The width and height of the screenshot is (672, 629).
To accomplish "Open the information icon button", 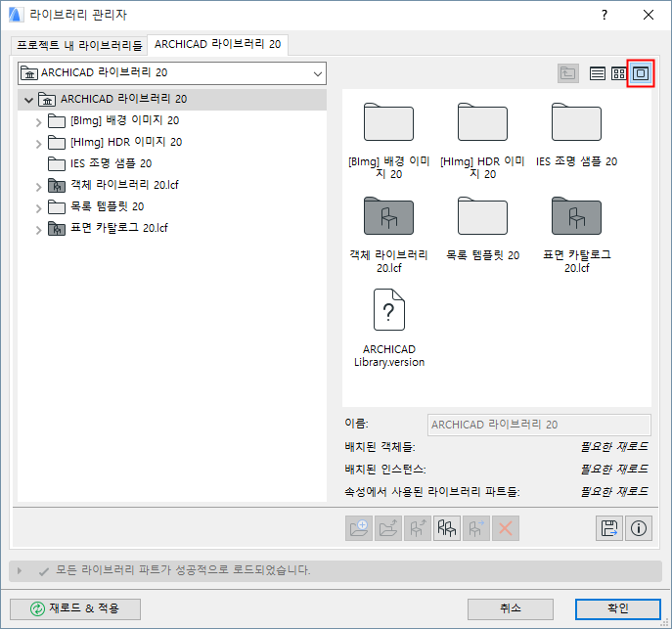I will (x=639, y=528).
